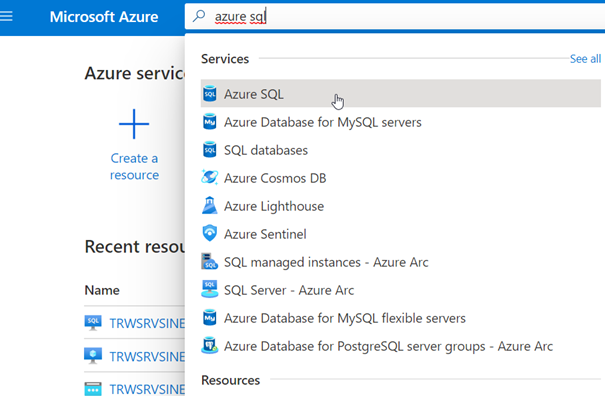Open See all services link

click(x=585, y=59)
